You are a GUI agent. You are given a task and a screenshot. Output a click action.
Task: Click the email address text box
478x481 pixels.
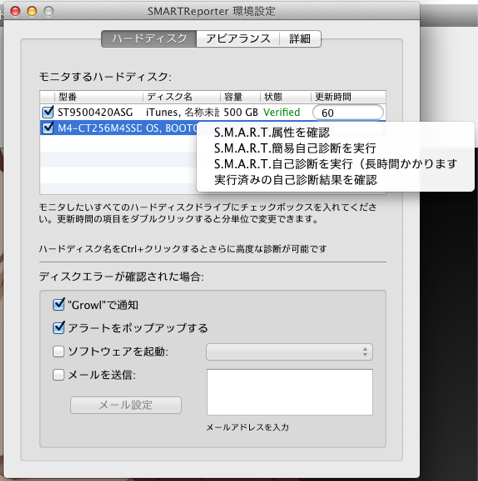[x=290, y=392]
